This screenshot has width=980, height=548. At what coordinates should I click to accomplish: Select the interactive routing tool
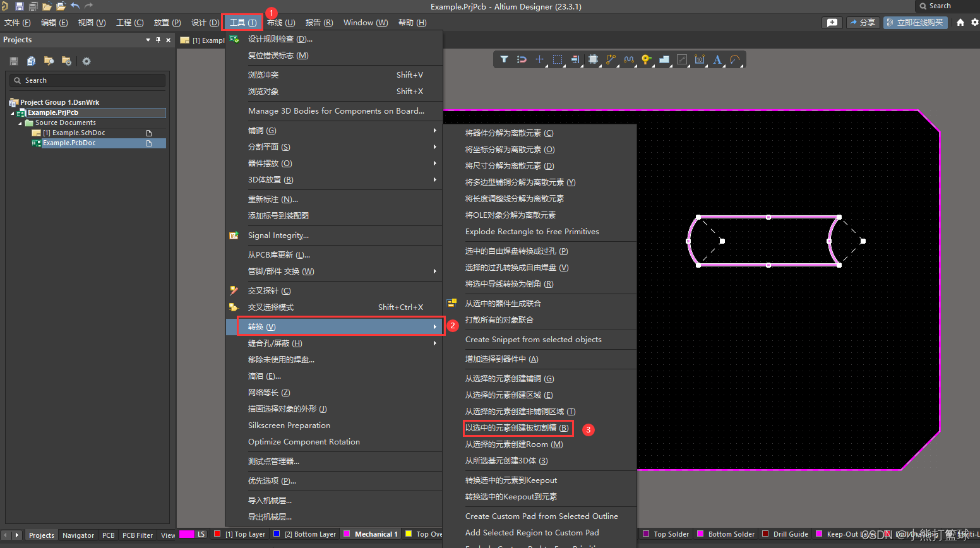tap(610, 59)
